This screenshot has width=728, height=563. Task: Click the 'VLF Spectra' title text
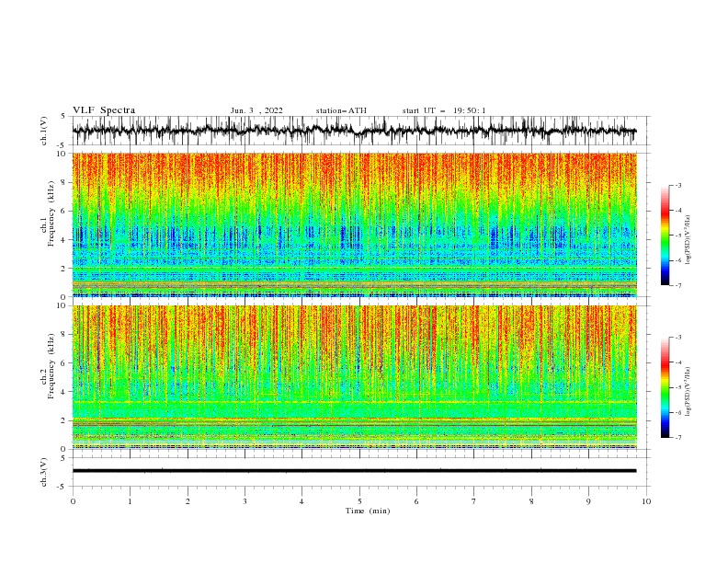click(104, 110)
